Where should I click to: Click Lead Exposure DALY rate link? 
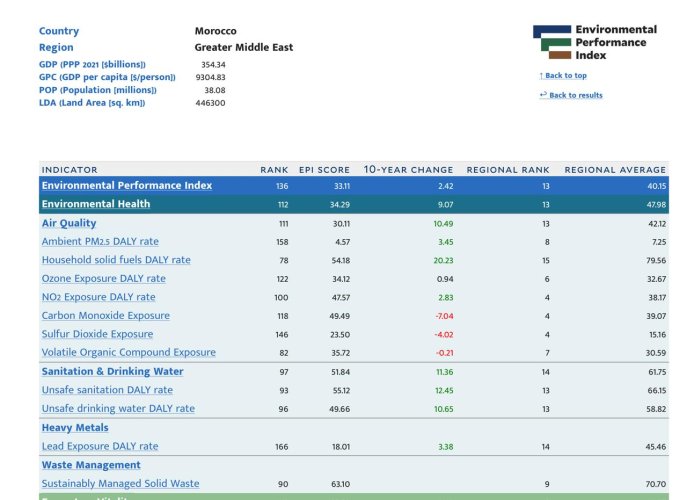coord(100,446)
